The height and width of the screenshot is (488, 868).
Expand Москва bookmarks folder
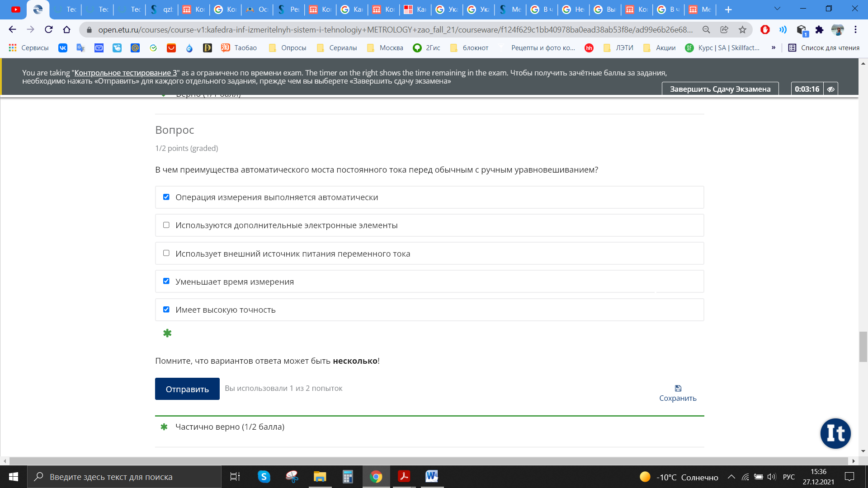(x=385, y=48)
